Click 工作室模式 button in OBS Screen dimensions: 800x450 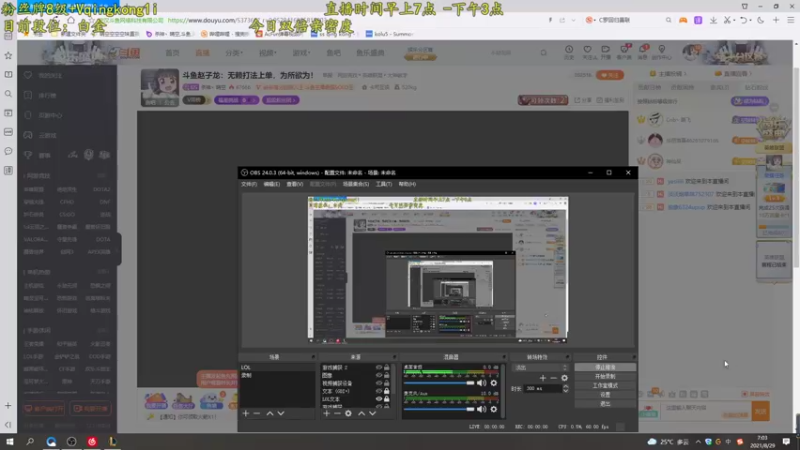[x=605, y=386]
